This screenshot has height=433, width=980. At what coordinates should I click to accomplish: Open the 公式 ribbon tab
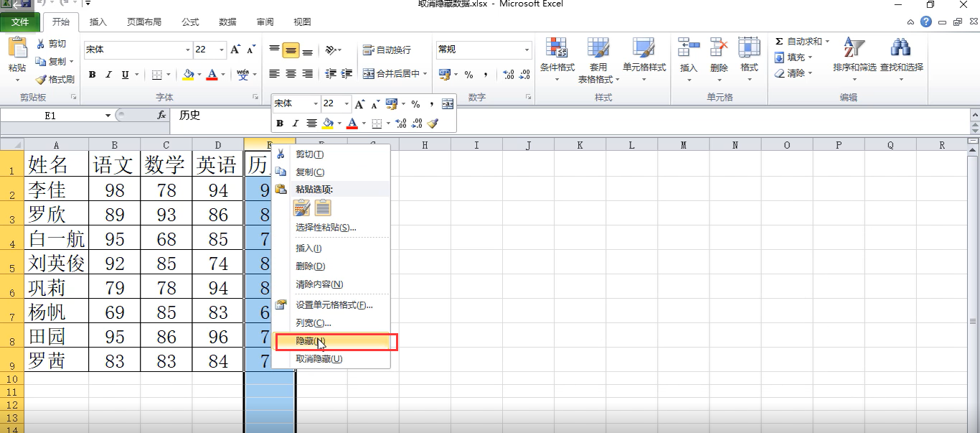coord(189,22)
